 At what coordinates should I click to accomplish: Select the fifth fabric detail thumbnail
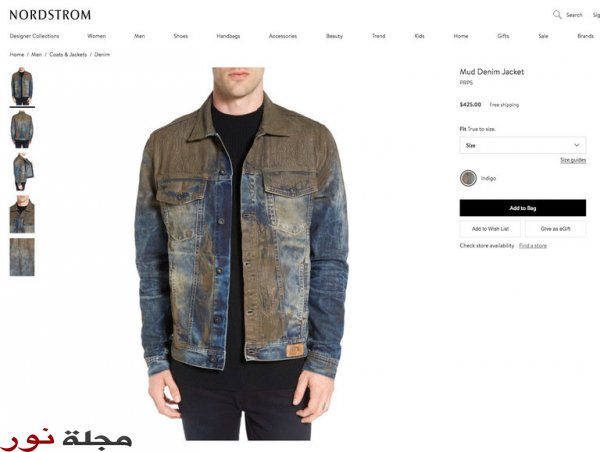pyautogui.click(x=22, y=257)
